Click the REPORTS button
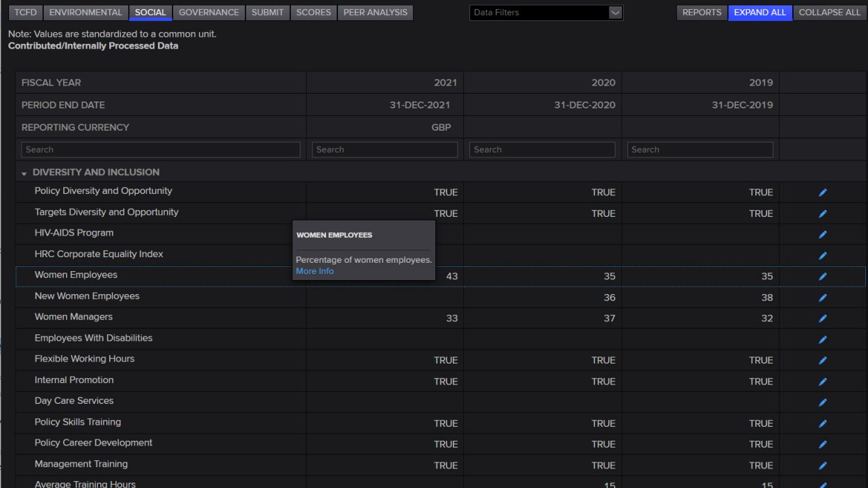 point(702,12)
